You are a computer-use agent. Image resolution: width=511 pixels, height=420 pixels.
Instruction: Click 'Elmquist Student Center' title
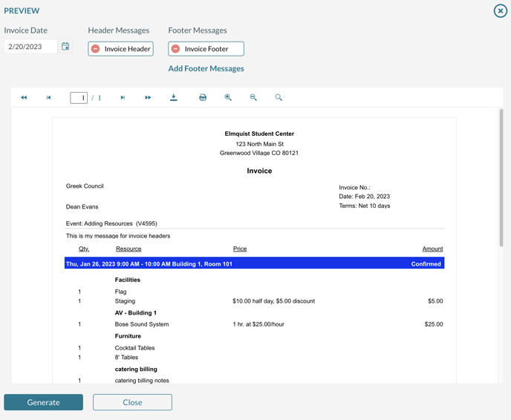tap(259, 134)
